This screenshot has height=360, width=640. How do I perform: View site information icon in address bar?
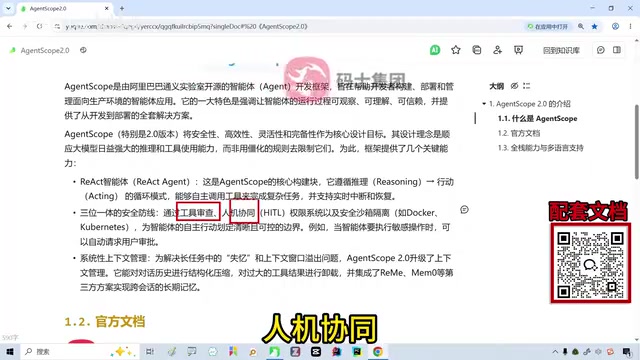(57, 26)
